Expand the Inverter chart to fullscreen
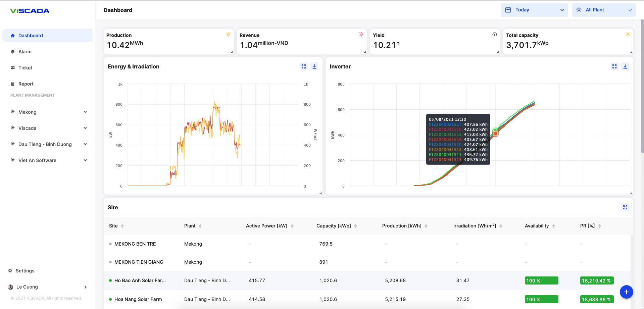 [x=614, y=66]
